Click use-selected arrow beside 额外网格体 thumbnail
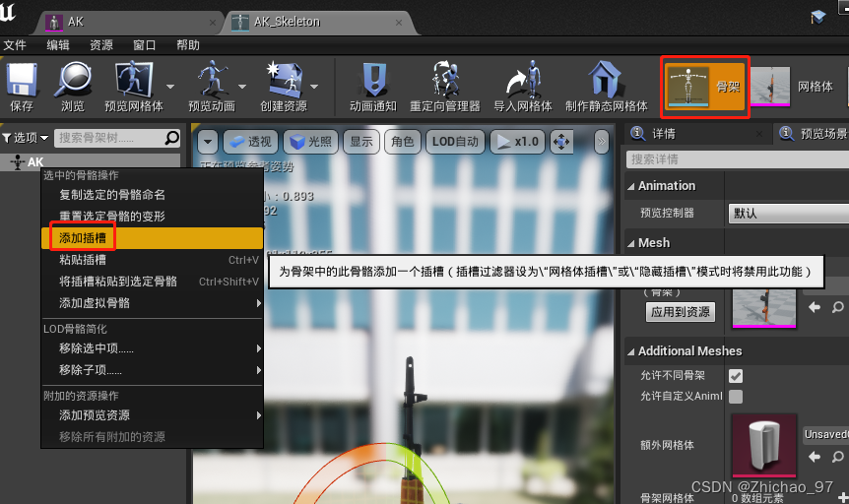The image size is (849, 504). 815,457
